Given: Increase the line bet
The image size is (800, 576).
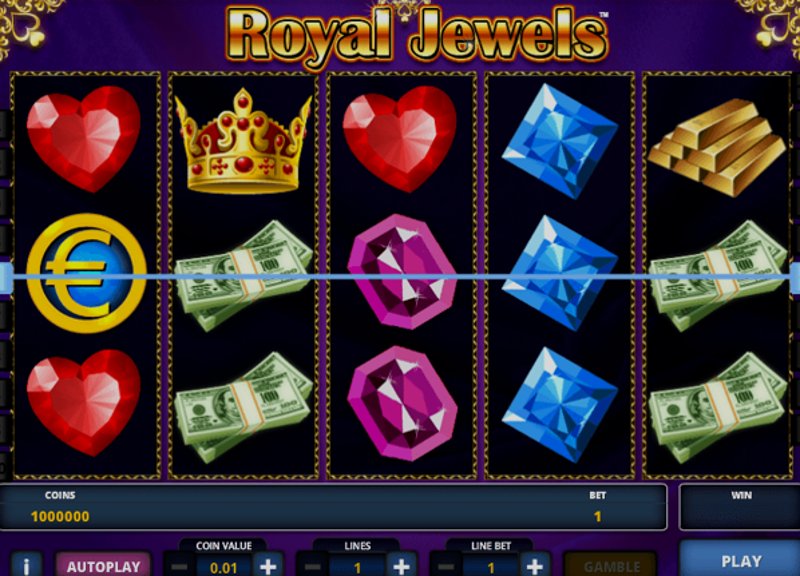Looking at the screenshot, I should click(535, 566).
